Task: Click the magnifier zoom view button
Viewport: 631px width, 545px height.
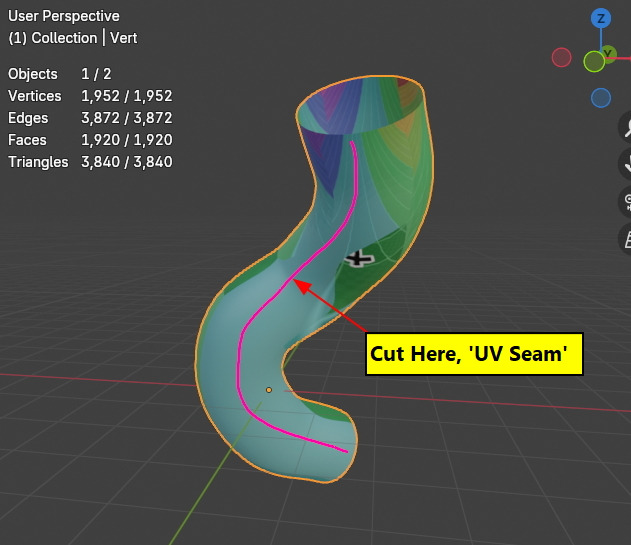Action: click(625, 128)
